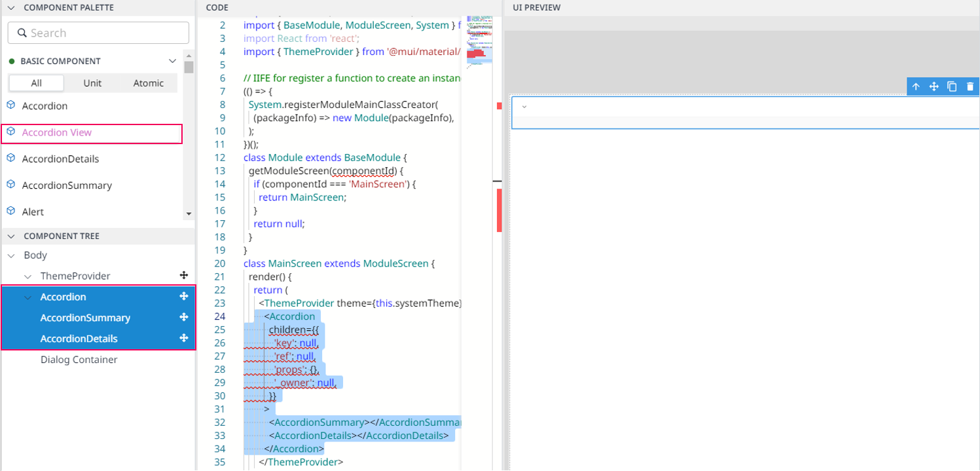The height and width of the screenshot is (471, 980).
Task: Click the move handle on Accordion tree row
Action: point(184,297)
